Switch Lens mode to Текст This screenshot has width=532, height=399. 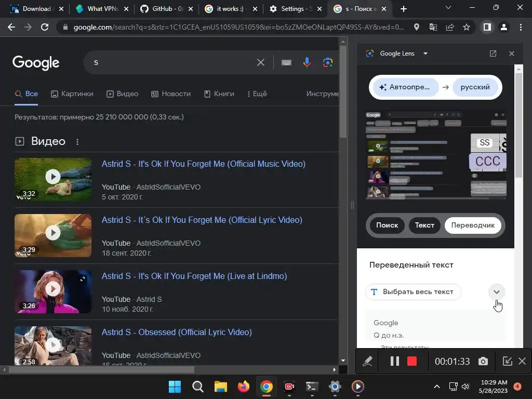coord(424,225)
